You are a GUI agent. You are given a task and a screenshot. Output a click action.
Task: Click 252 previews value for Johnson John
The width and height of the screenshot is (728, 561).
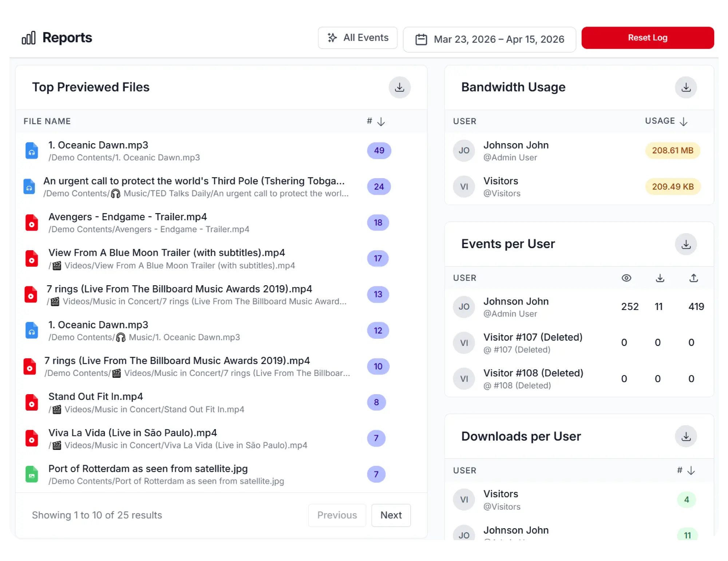tap(630, 307)
